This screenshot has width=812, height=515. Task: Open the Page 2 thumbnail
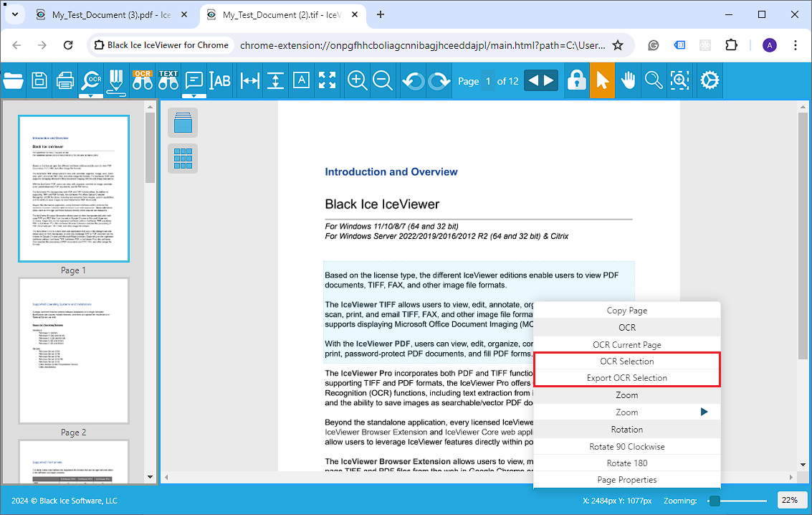coord(74,351)
